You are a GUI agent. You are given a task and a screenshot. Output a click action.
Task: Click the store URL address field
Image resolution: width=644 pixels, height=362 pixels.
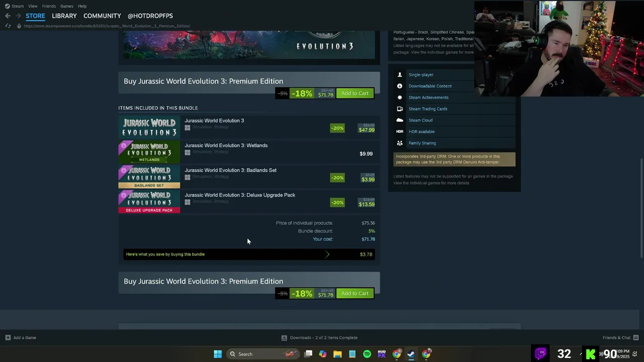pyautogui.click(x=107, y=26)
